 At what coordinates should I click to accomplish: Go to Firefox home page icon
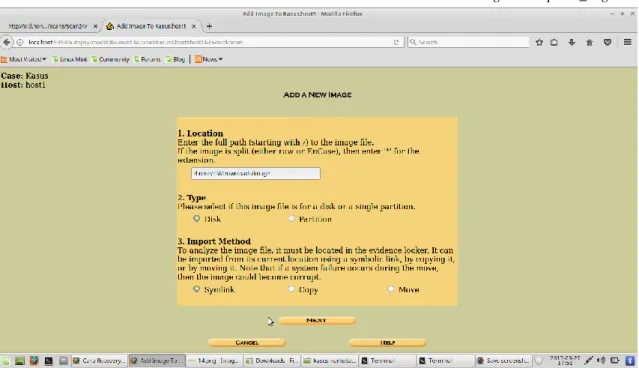coord(589,42)
